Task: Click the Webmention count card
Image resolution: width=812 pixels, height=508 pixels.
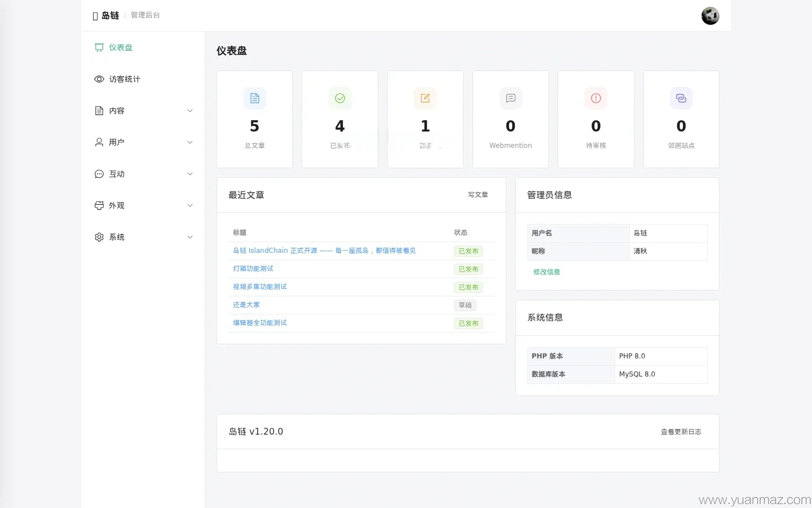Action: (x=511, y=119)
